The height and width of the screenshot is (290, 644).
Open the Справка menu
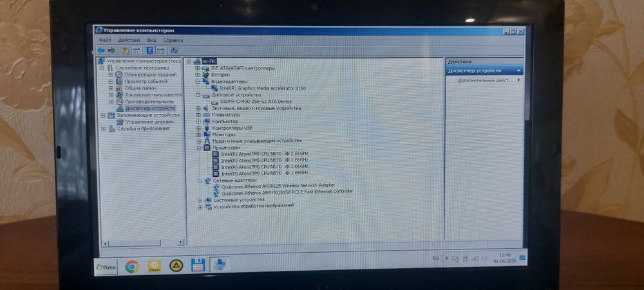[x=173, y=41]
